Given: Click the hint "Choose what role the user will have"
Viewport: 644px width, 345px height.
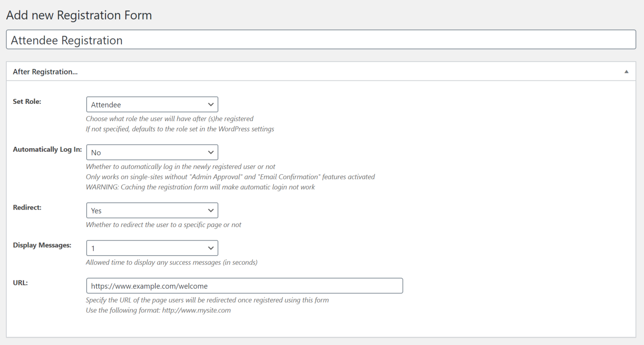Looking at the screenshot, I should [x=170, y=119].
